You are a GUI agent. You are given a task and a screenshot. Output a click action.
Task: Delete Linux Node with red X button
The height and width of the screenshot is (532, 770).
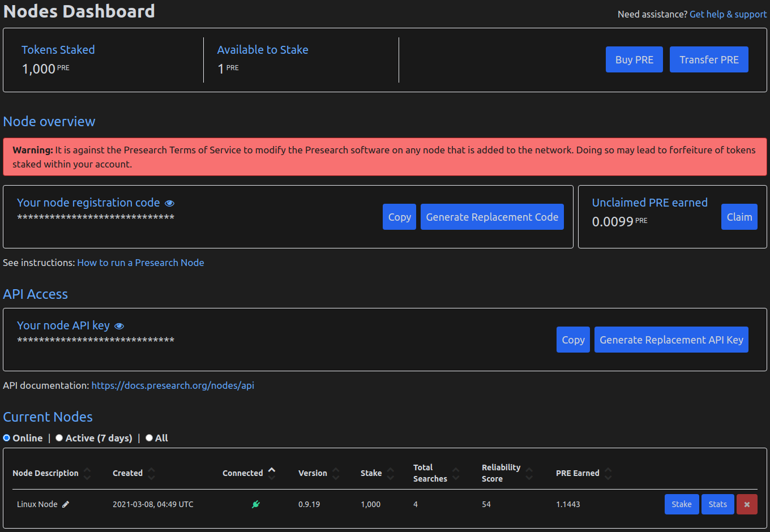[x=747, y=504]
